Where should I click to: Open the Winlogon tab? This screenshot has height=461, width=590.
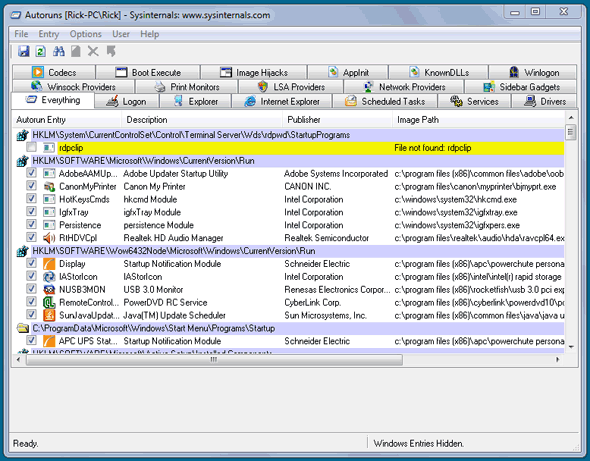pos(533,72)
